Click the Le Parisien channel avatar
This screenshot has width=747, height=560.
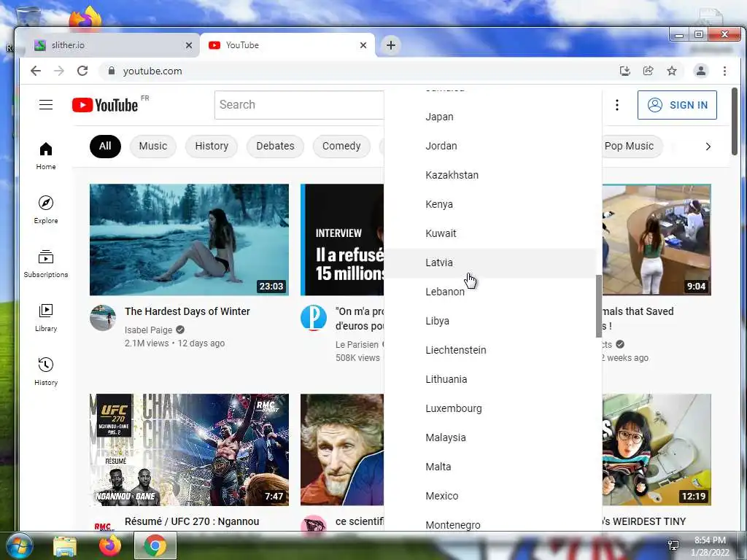point(314,318)
